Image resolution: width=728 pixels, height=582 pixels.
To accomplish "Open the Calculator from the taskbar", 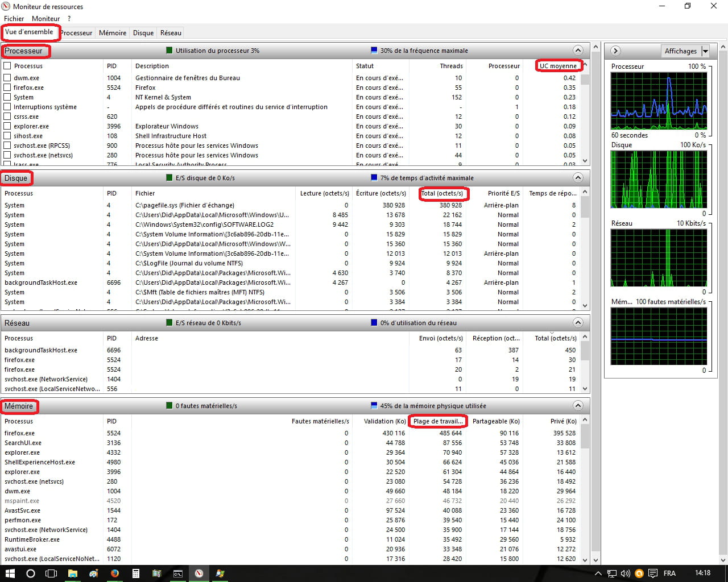I will click(x=136, y=573).
